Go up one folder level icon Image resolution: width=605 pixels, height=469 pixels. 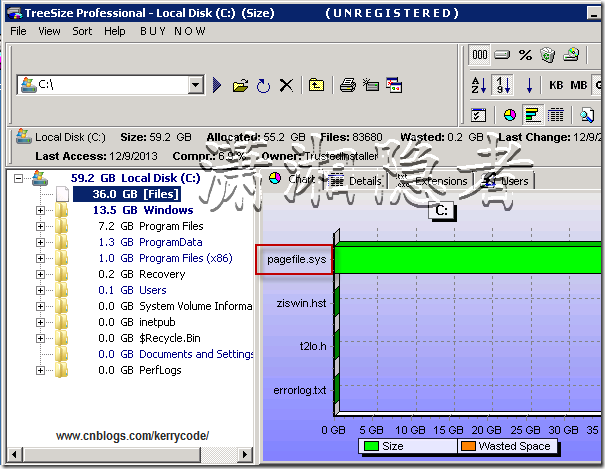tap(316, 85)
